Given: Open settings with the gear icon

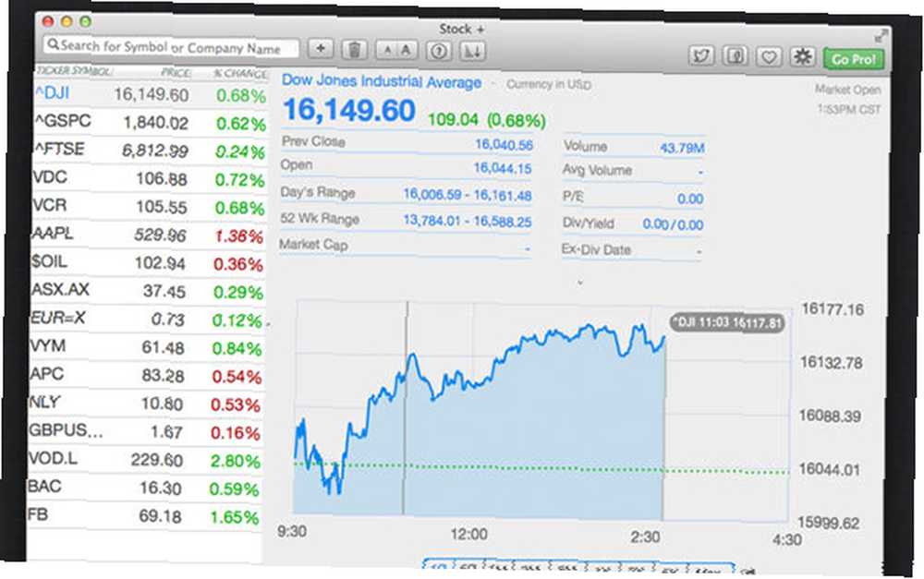Looking at the screenshot, I should tap(803, 57).
